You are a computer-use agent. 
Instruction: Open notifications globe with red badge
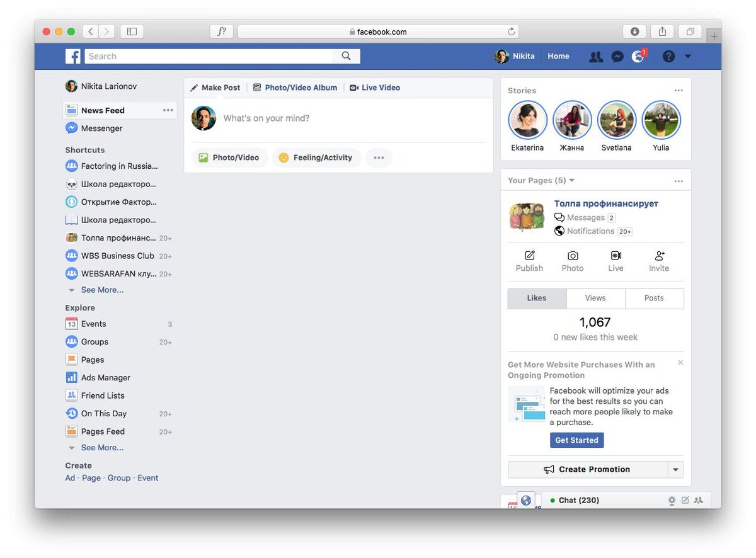click(x=638, y=56)
